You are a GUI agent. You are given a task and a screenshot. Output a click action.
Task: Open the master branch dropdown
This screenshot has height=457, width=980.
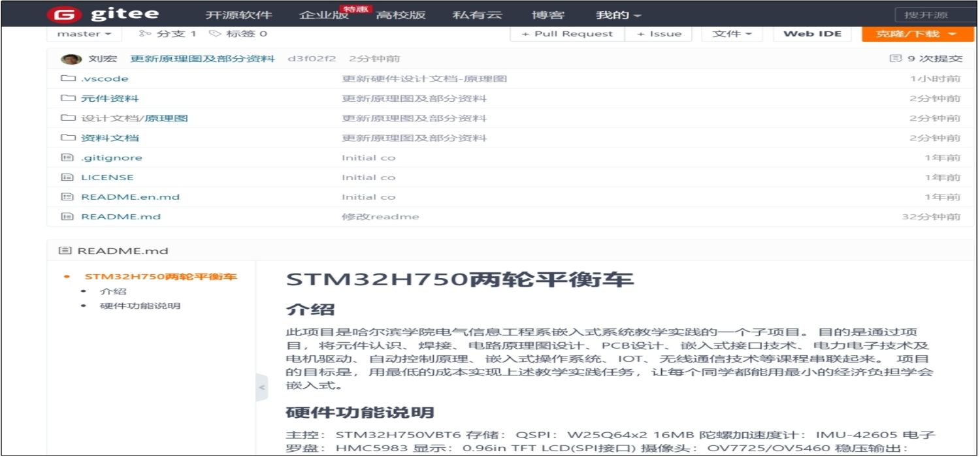(84, 34)
